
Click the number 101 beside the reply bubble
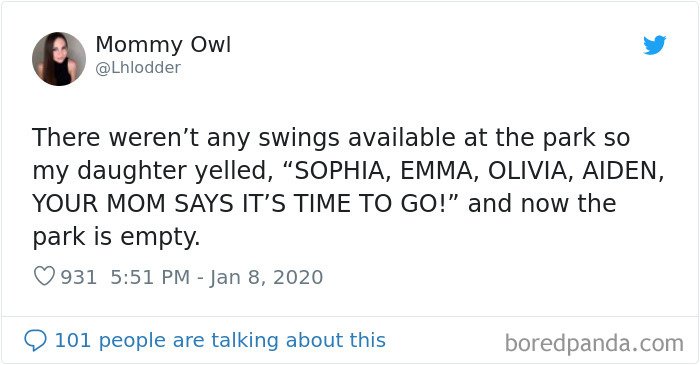pos(72,340)
